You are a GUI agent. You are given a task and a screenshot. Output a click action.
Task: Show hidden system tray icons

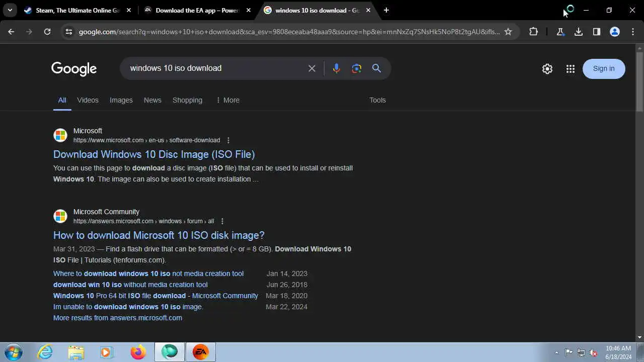[x=556, y=352]
